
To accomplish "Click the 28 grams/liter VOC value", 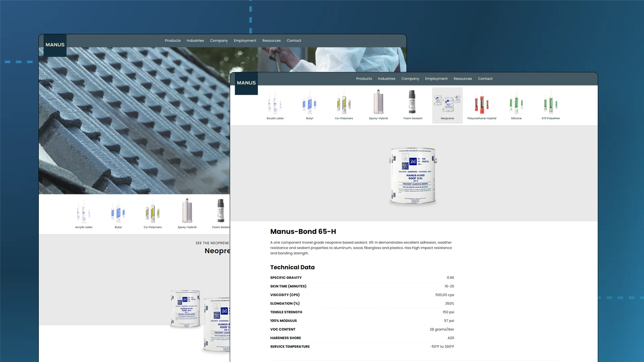I will tap(442, 329).
